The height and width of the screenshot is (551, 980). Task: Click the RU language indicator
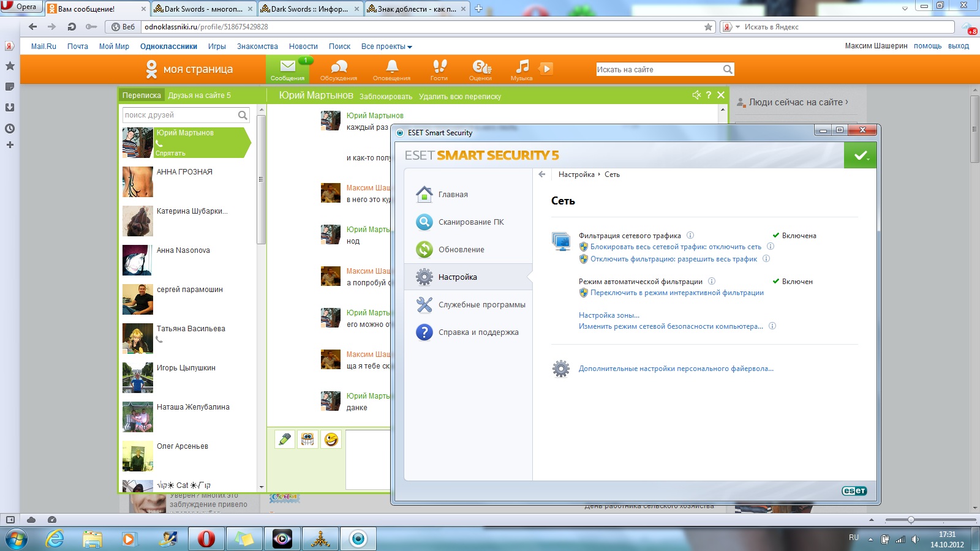click(854, 538)
